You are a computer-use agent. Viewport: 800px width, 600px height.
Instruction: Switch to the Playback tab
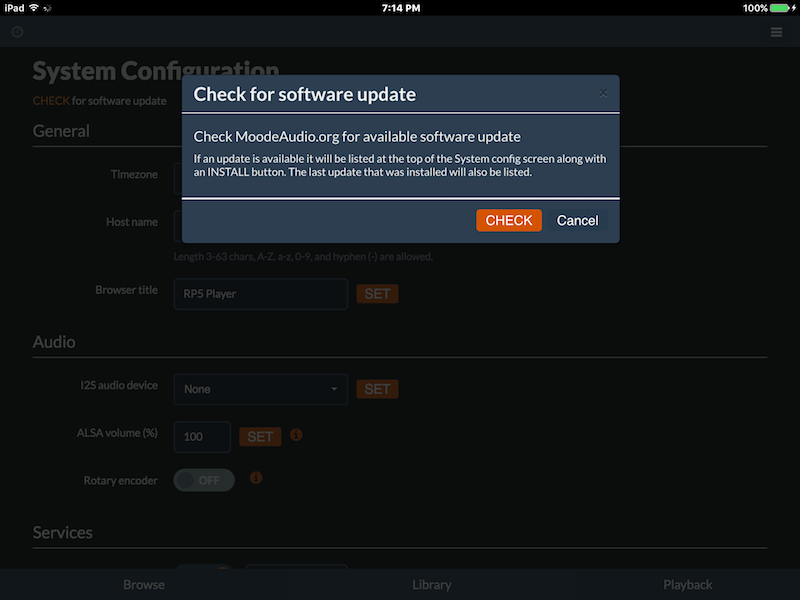tap(688, 585)
